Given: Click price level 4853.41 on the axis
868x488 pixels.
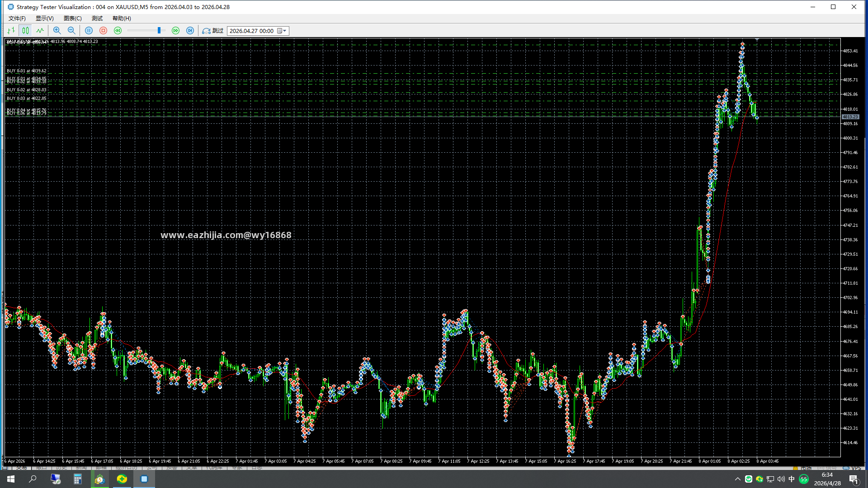Looking at the screenshot, I should [850, 51].
